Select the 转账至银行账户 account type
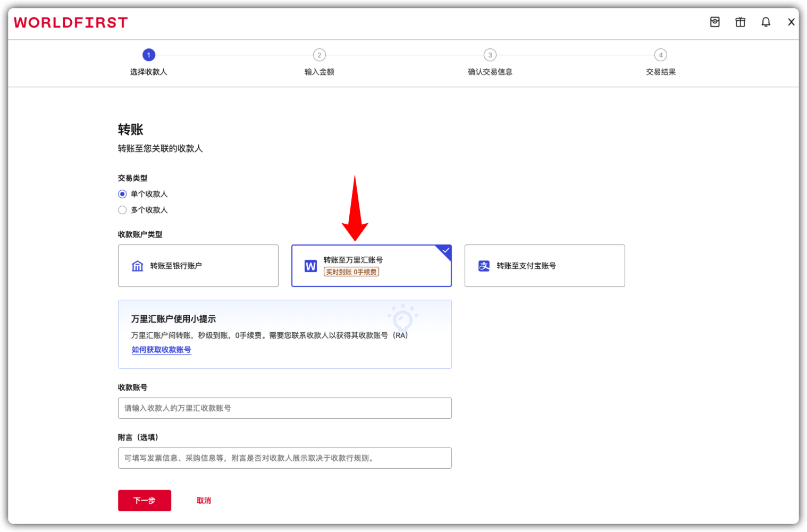Image resolution: width=807 pixels, height=532 pixels. (x=198, y=265)
